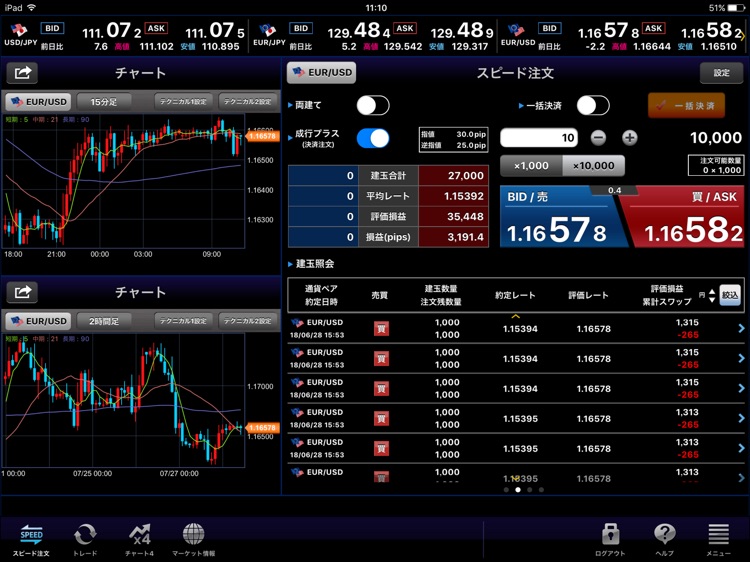Expand 両建て info triangle

click(290, 105)
